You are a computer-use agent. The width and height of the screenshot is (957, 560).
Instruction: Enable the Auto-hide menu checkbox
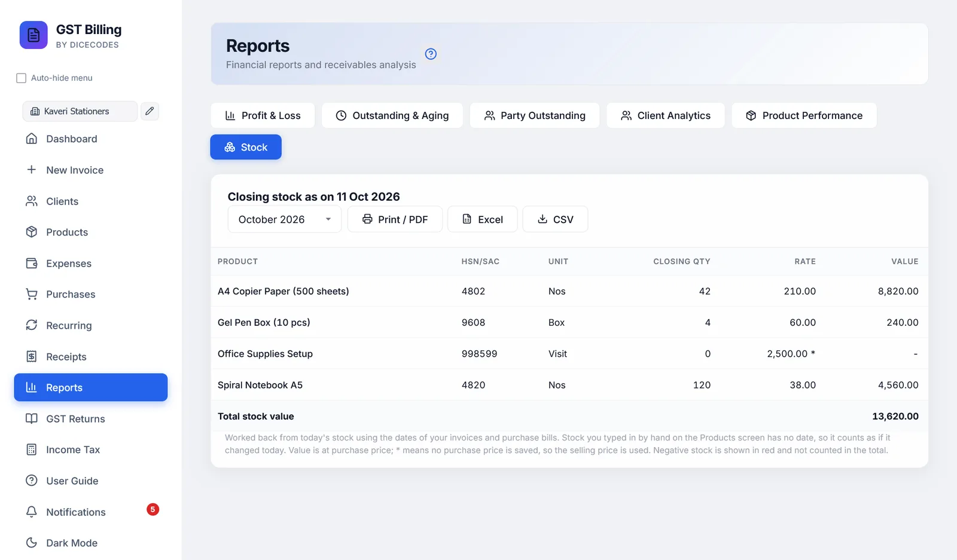click(22, 78)
